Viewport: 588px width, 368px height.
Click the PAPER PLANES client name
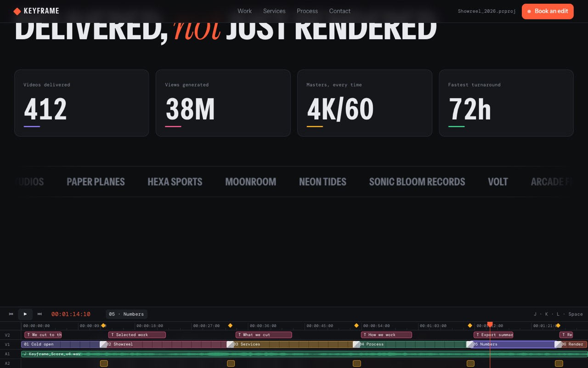[96, 182]
